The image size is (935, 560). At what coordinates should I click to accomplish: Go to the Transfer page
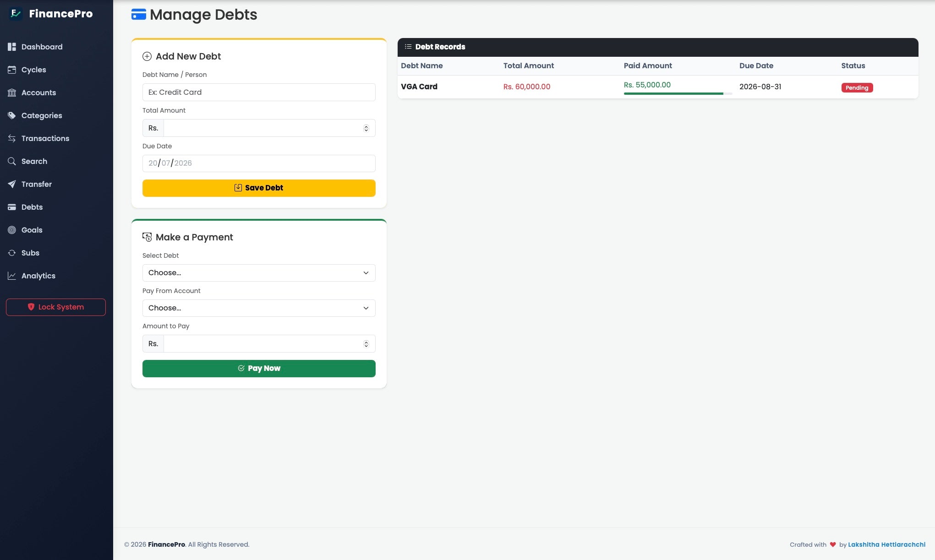(56, 184)
